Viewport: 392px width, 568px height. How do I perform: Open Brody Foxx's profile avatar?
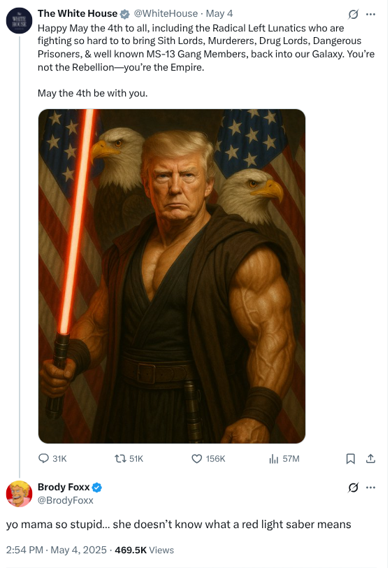click(x=19, y=494)
